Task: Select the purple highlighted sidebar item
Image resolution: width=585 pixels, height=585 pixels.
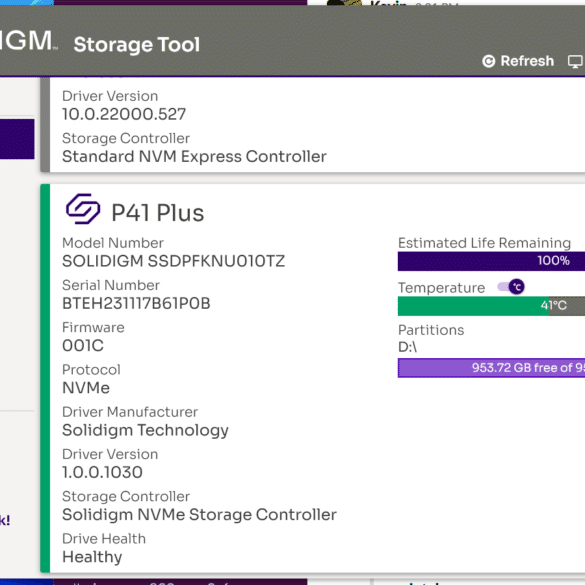Action: [x=17, y=139]
